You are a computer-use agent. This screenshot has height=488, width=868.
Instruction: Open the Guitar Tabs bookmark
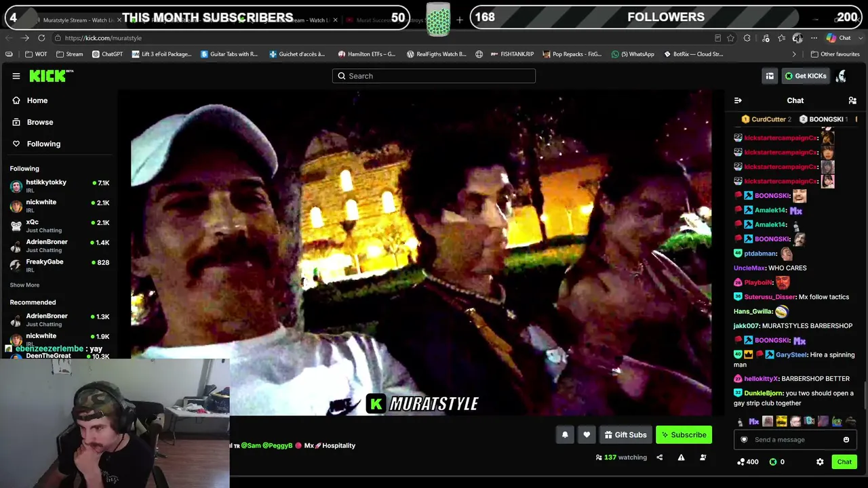click(x=229, y=54)
